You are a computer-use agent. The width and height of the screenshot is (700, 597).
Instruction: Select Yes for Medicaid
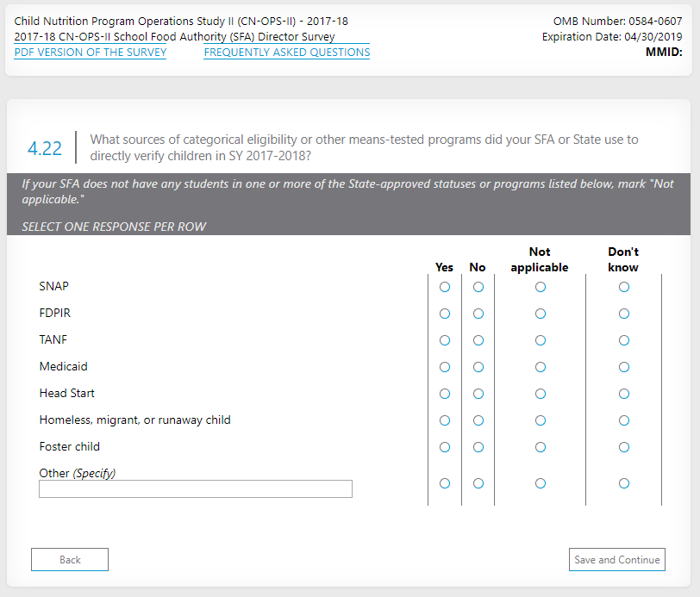tap(445, 368)
